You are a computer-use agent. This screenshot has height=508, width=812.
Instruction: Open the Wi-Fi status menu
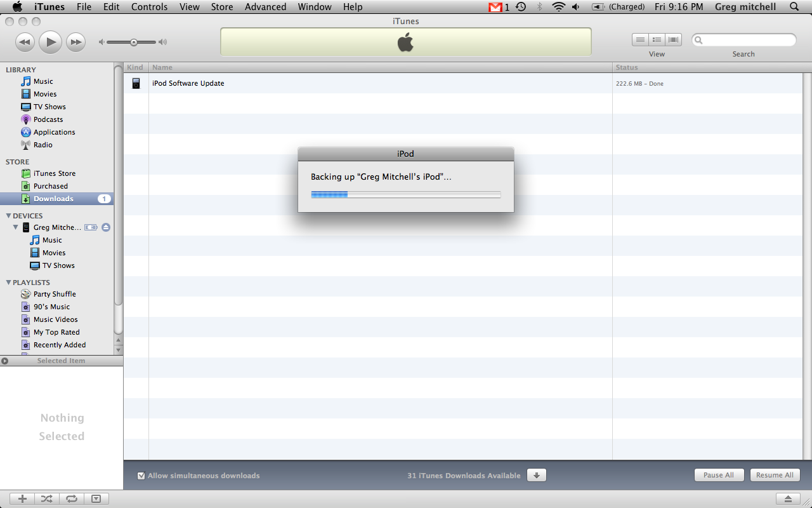558,7
